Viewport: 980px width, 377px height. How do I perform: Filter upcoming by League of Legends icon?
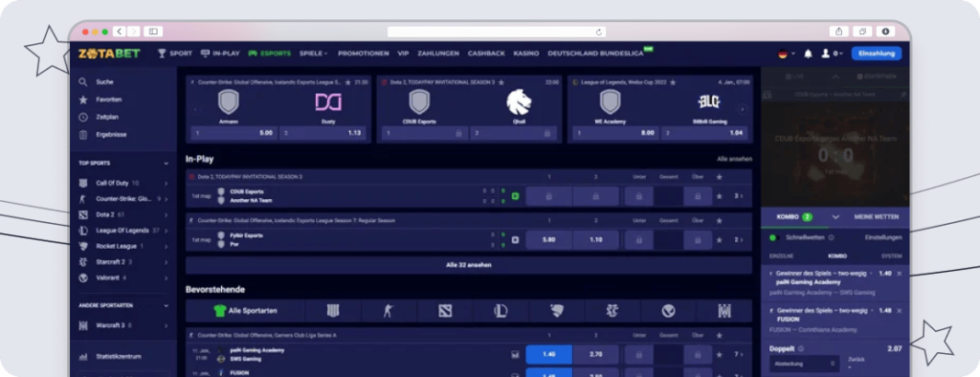[501, 311]
